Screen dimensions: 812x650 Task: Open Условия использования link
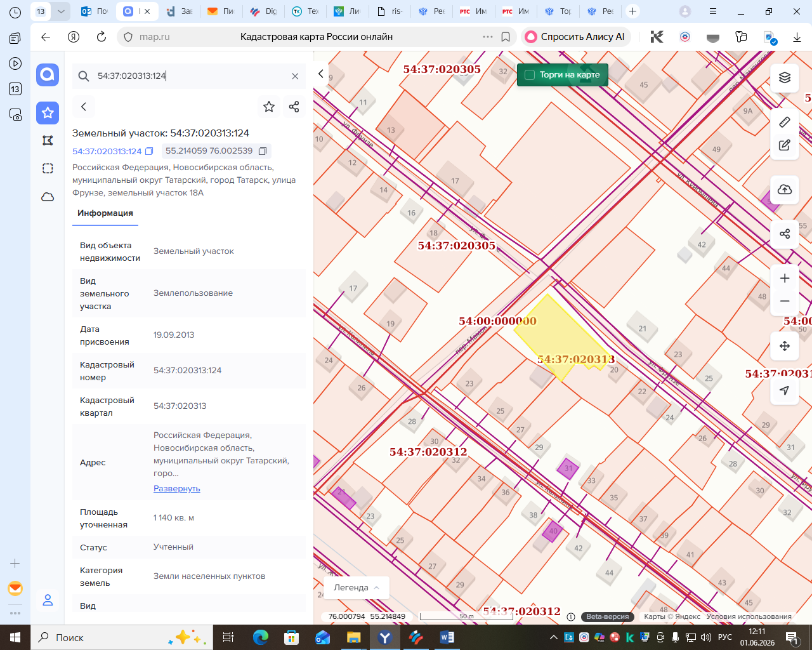749,616
